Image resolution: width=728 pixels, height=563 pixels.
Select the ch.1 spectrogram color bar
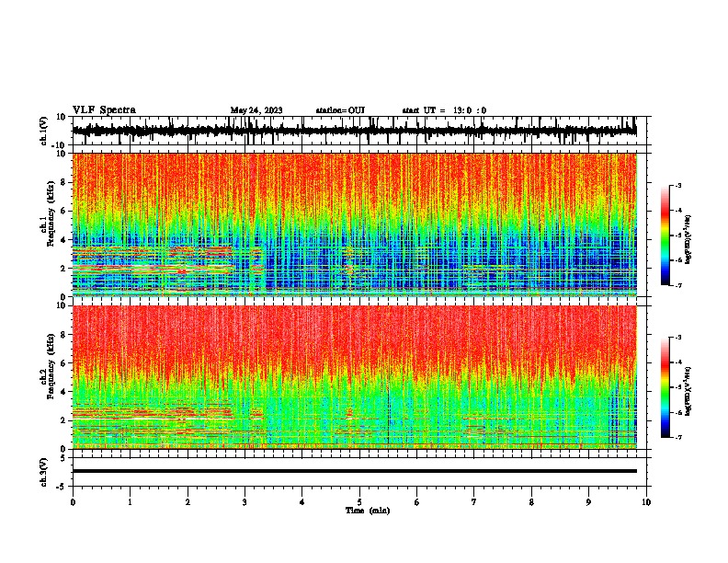click(x=665, y=236)
